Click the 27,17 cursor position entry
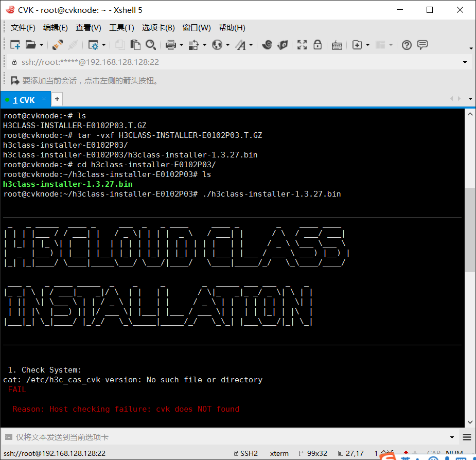Image resolution: width=476 pixels, height=460 pixels. pos(351,453)
